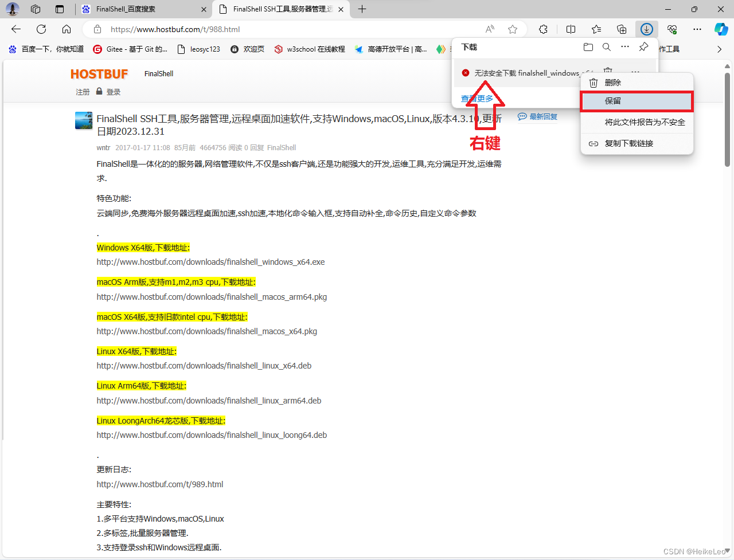Open Browser essentials heart icon
This screenshot has height=560, width=734.
point(672,29)
